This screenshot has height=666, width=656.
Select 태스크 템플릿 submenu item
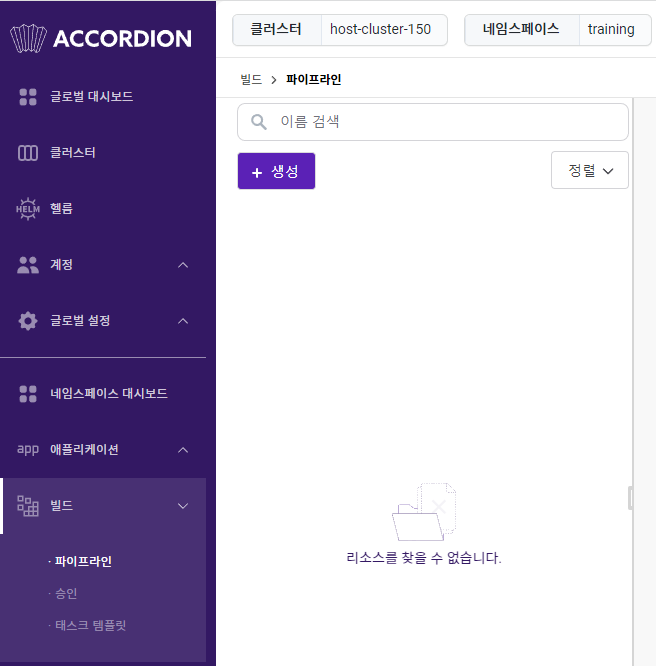click(90, 625)
